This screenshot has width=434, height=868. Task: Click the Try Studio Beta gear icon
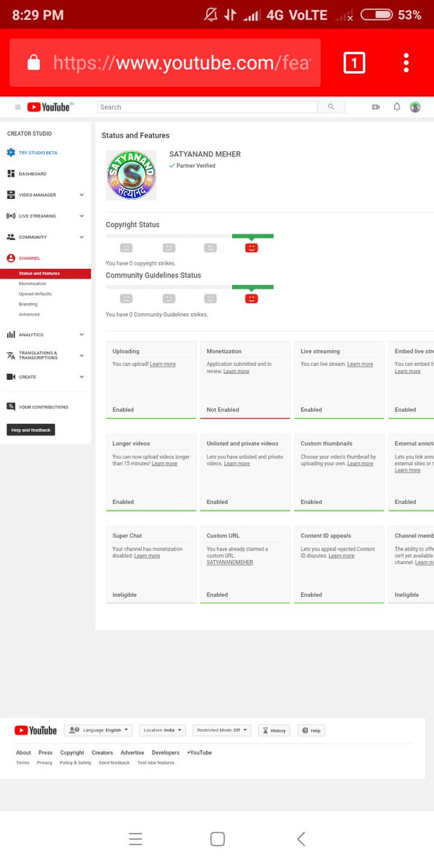11,153
